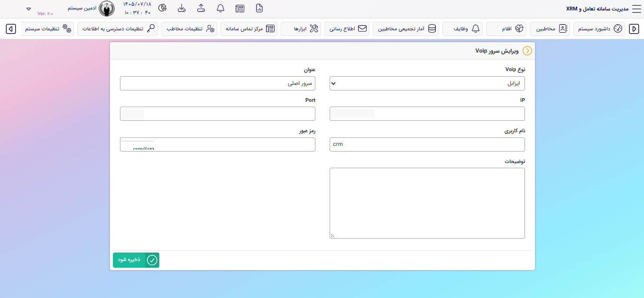
Task: Click the عنوان field containing سرور اصلی
Action: coord(218,83)
